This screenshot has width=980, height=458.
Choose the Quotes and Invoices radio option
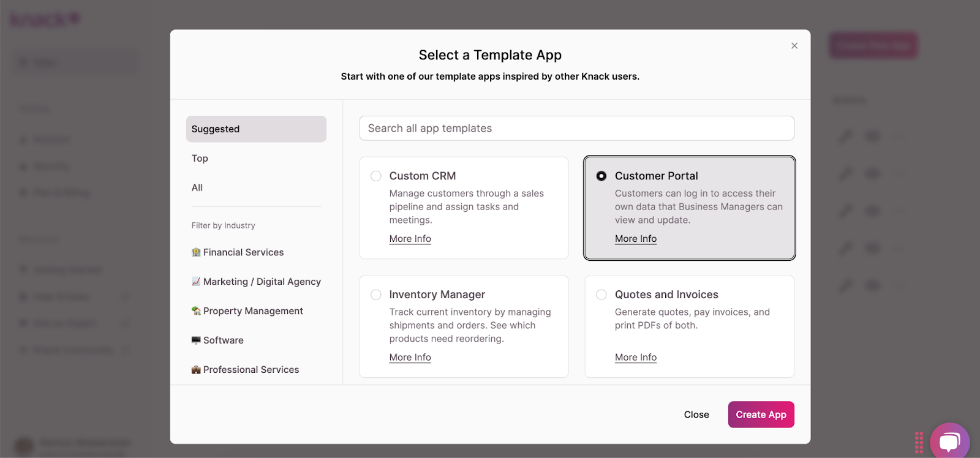[x=601, y=295]
